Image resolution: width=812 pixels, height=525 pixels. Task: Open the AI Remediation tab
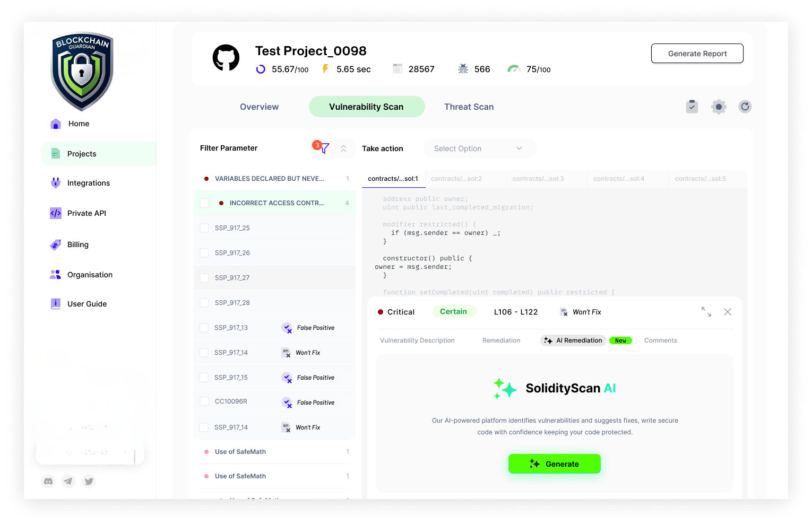(574, 340)
